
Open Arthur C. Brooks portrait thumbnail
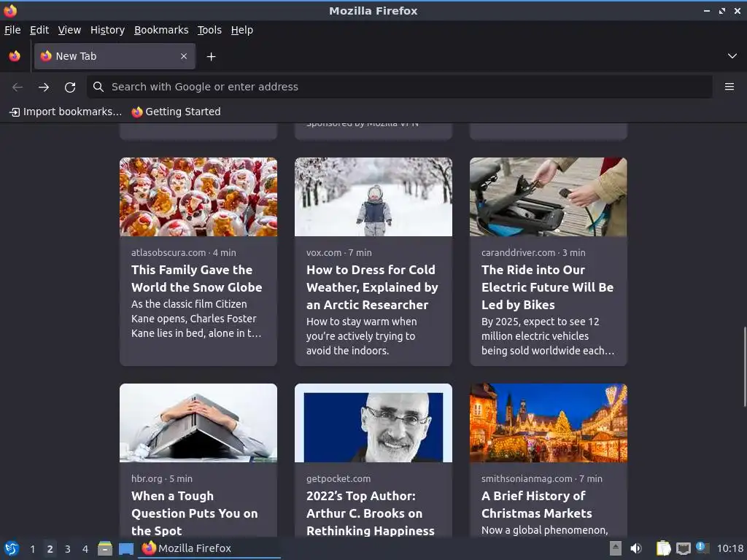[373, 423]
